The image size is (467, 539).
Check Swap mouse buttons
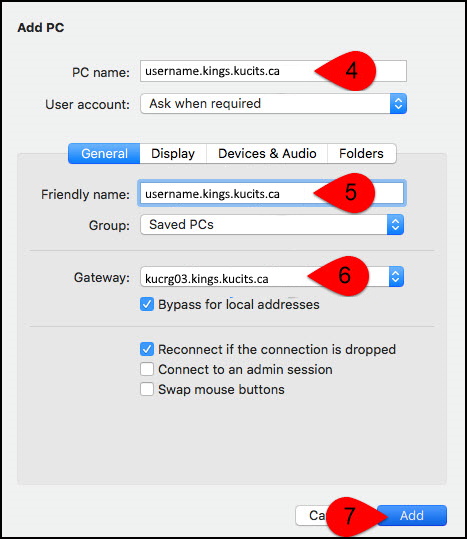[x=147, y=389]
